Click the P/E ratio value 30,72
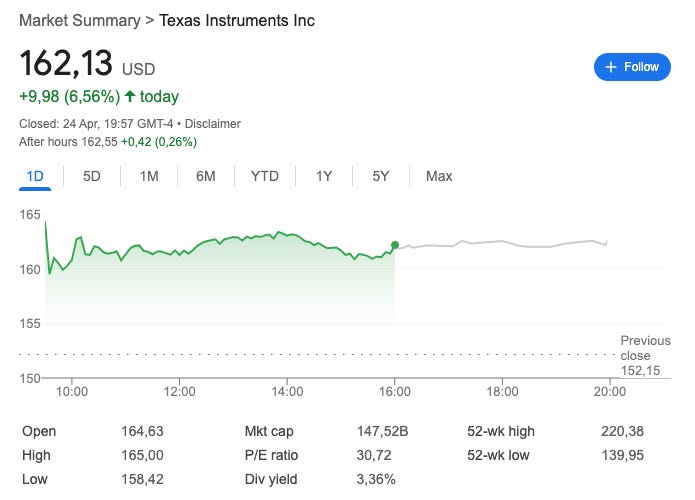The width and height of the screenshot is (695, 500). pos(374,455)
